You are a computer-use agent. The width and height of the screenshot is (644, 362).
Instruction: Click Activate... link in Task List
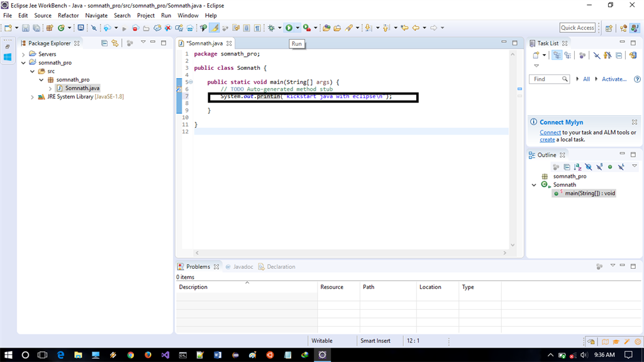614,79
